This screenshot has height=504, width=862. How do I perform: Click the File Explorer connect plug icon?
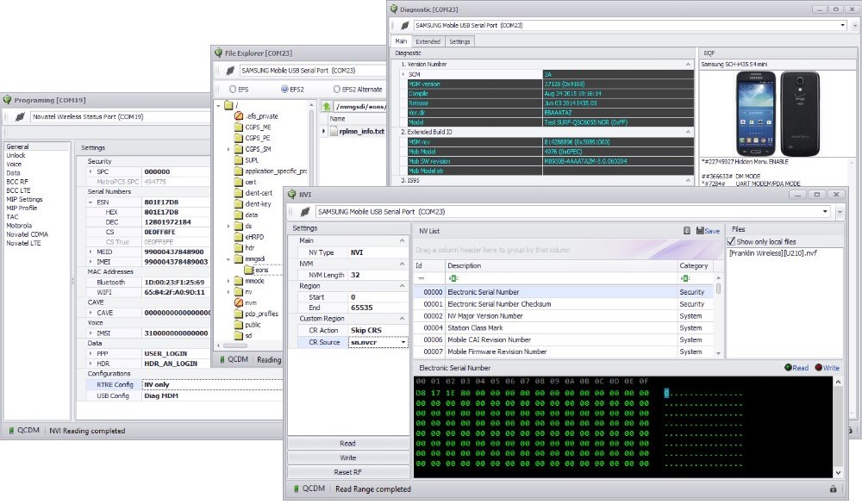coord(230,71)
